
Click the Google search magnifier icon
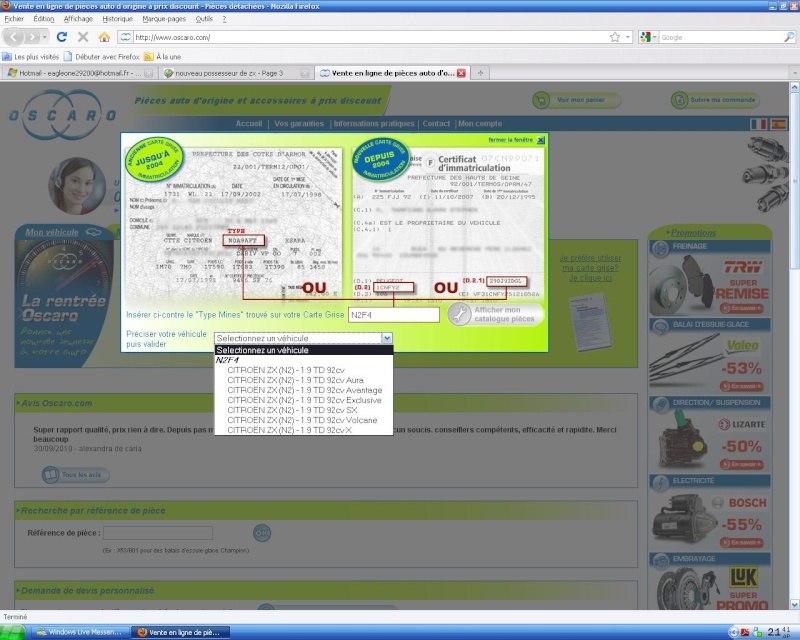click(x=789, y=37)
